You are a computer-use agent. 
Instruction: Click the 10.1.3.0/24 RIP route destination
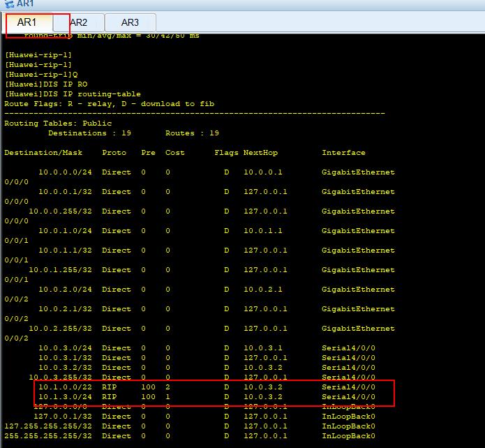(x=65, y=396)
